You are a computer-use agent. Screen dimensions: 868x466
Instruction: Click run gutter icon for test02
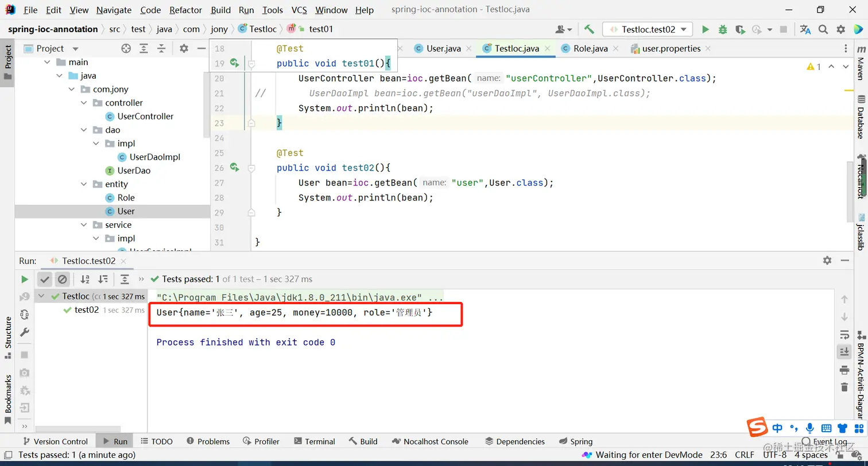tap(234, 168)
